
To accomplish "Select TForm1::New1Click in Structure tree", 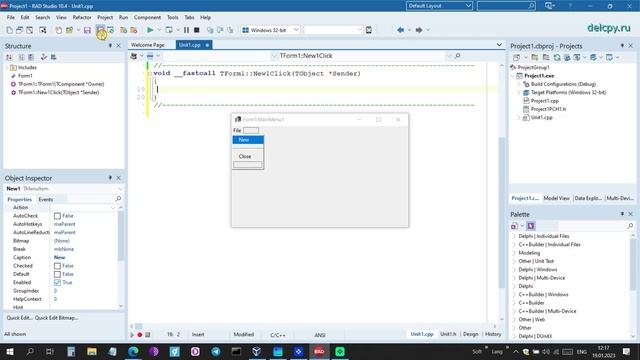I will (x=58, y=93).
